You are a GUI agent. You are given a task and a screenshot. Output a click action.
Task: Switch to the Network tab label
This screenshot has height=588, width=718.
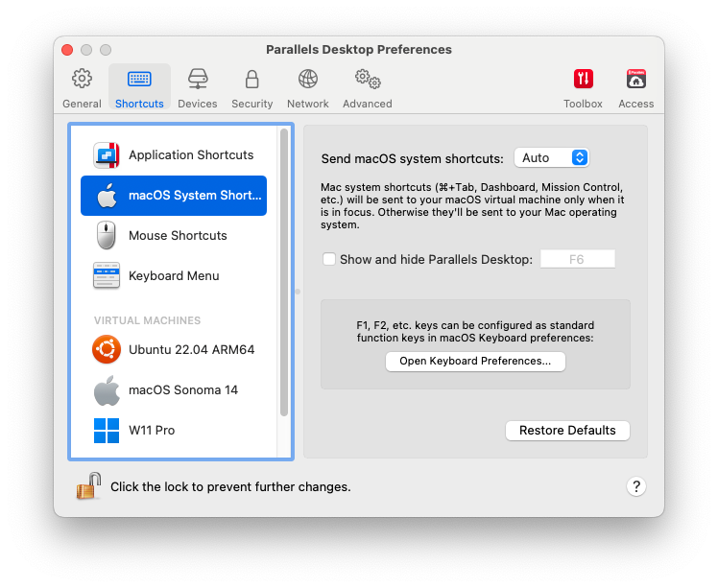pyautogui.click(x=308, y=104)
